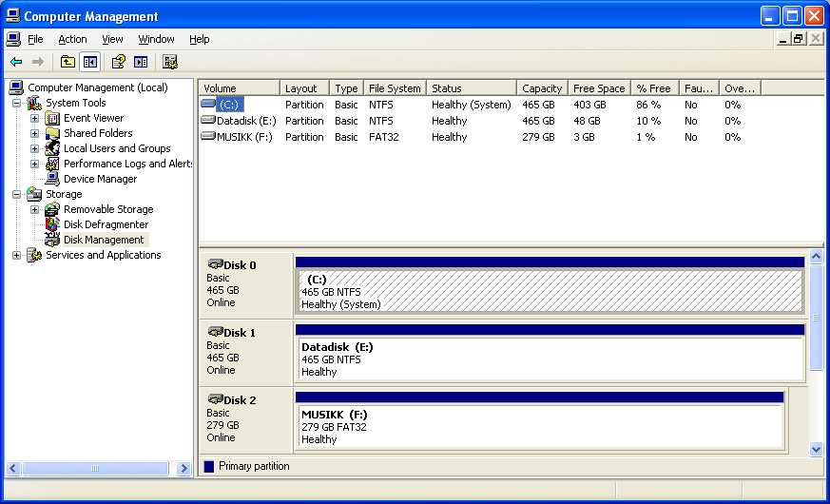Viewport: 830px width, 504px height.
Task: Sort by the Capacity column header
Action: pos(542,87)
